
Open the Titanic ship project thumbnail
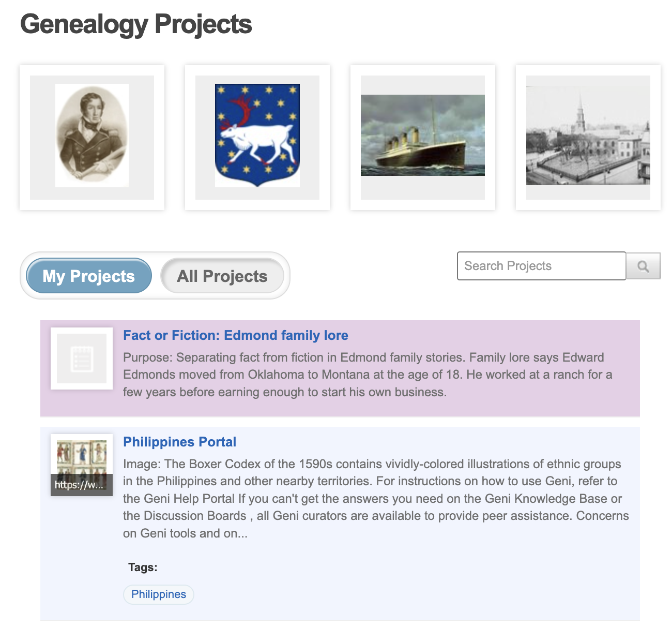[x=423, y=137]
